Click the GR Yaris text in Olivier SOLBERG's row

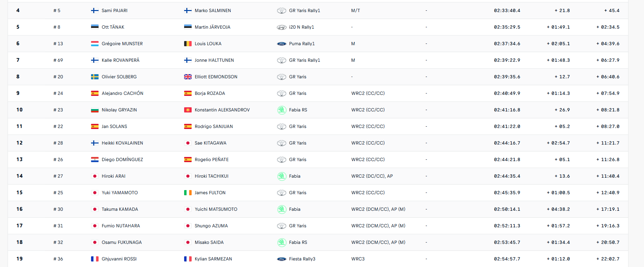298,77
